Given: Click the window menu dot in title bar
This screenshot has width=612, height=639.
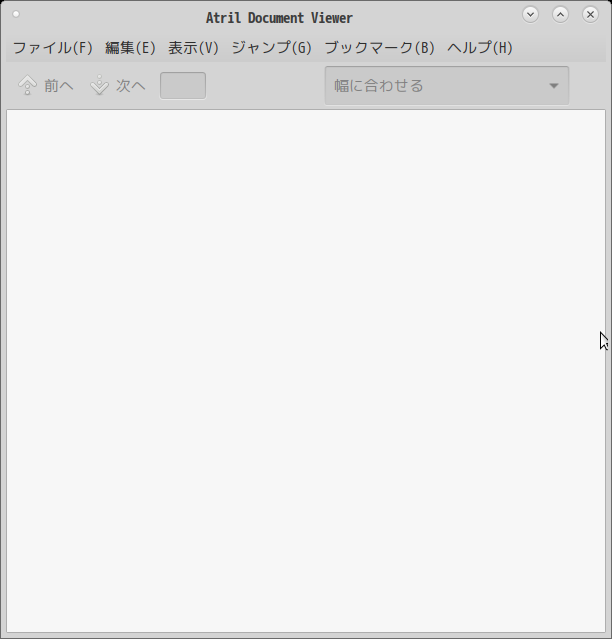Looking at the screenshot, I should [x=16, y=14].
